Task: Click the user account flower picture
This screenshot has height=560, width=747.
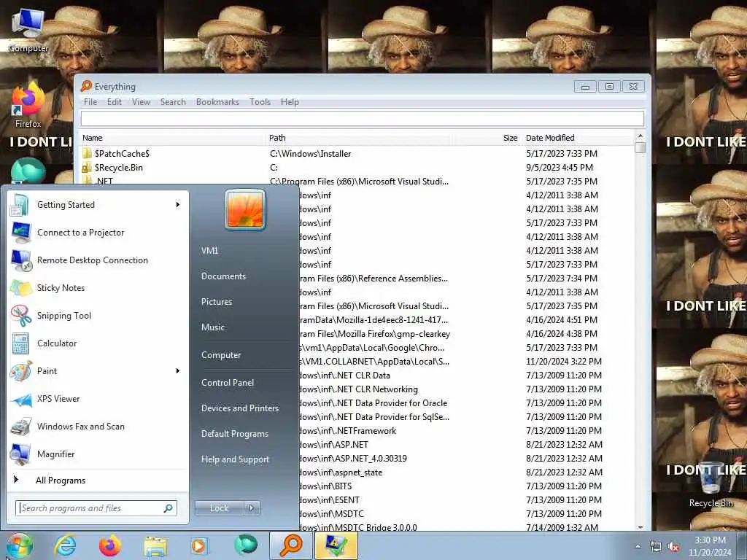Action: 245,209
